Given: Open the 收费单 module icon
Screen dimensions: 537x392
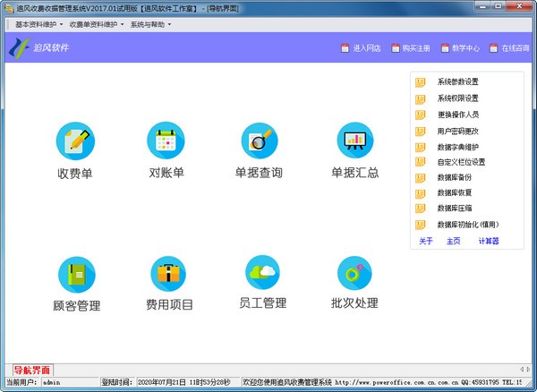Looking at the screenshot, I should 75,140.
